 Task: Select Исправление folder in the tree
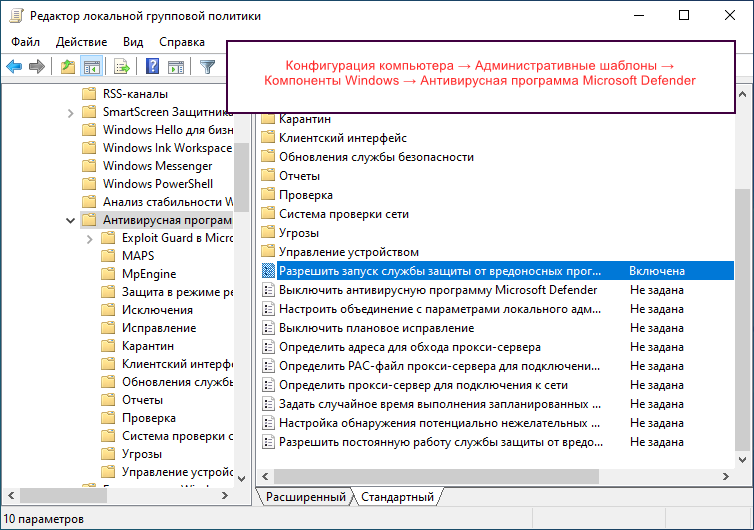[159, 328]
